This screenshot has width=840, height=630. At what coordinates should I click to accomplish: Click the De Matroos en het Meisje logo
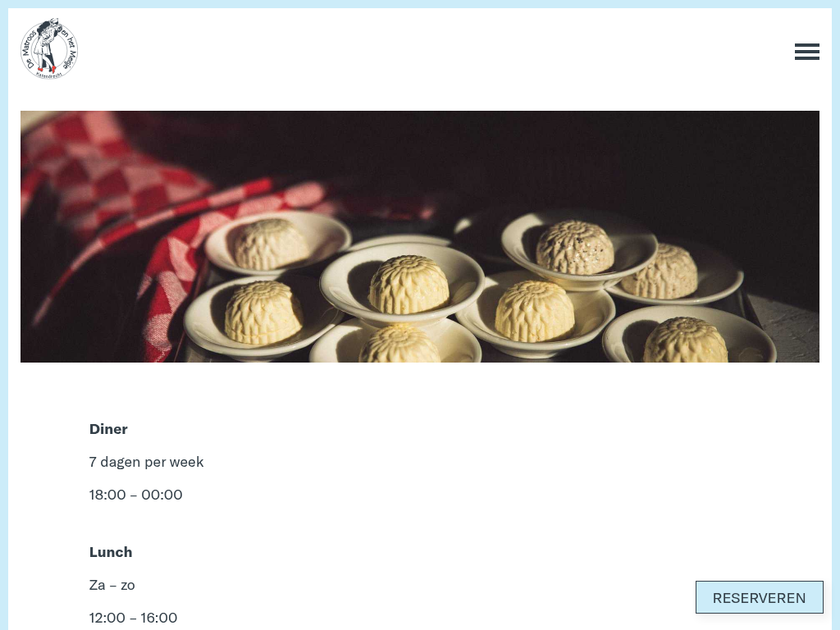pos(49,48)
